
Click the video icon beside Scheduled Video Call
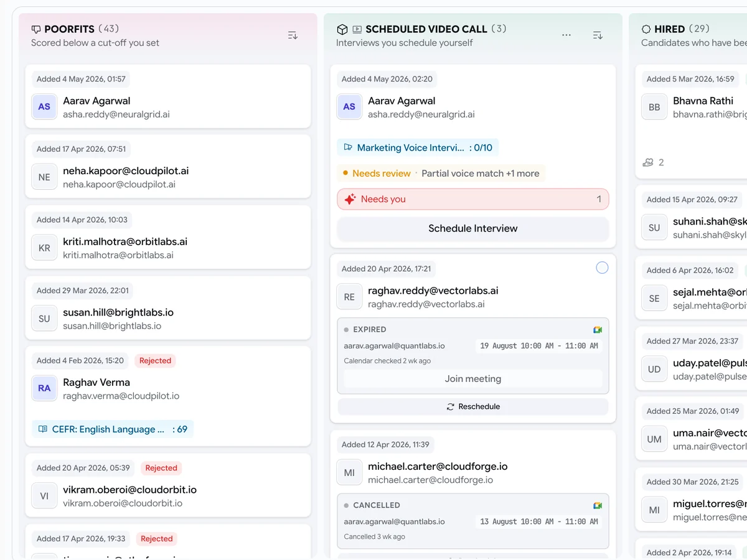tap(357, 29)
